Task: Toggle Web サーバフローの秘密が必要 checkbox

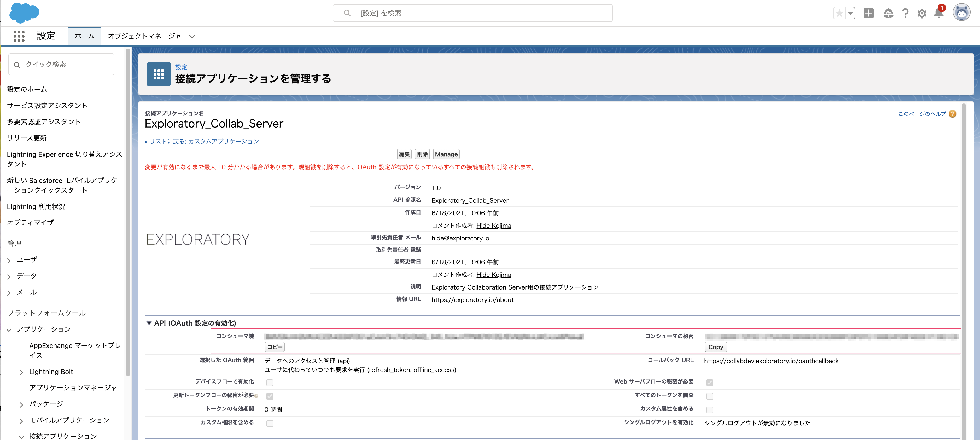Action: 709,383
